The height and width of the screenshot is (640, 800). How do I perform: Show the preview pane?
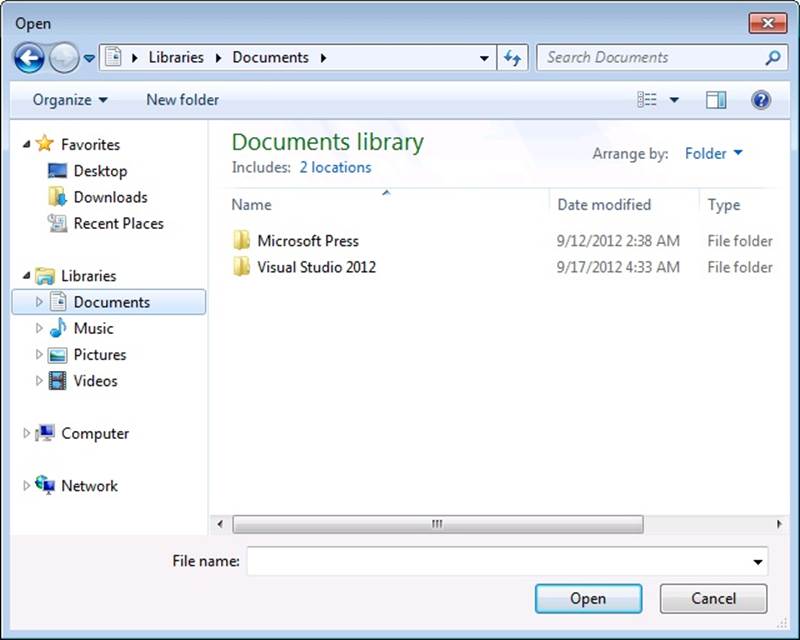tap(716, 100)
